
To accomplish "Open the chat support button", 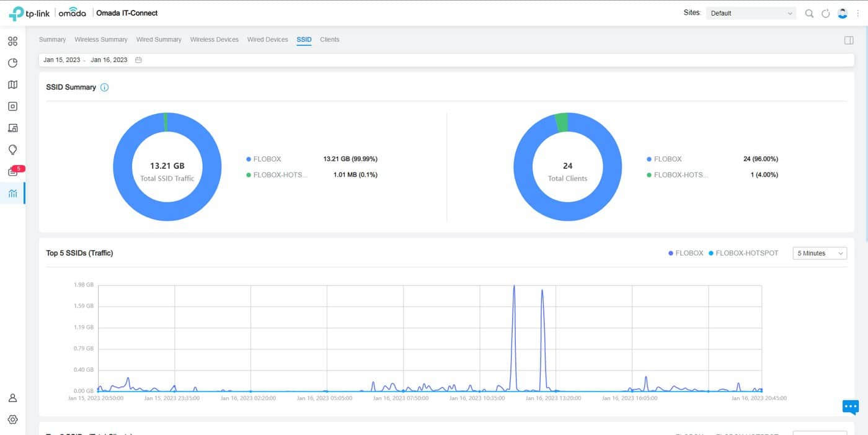I will tap(850, 407).
